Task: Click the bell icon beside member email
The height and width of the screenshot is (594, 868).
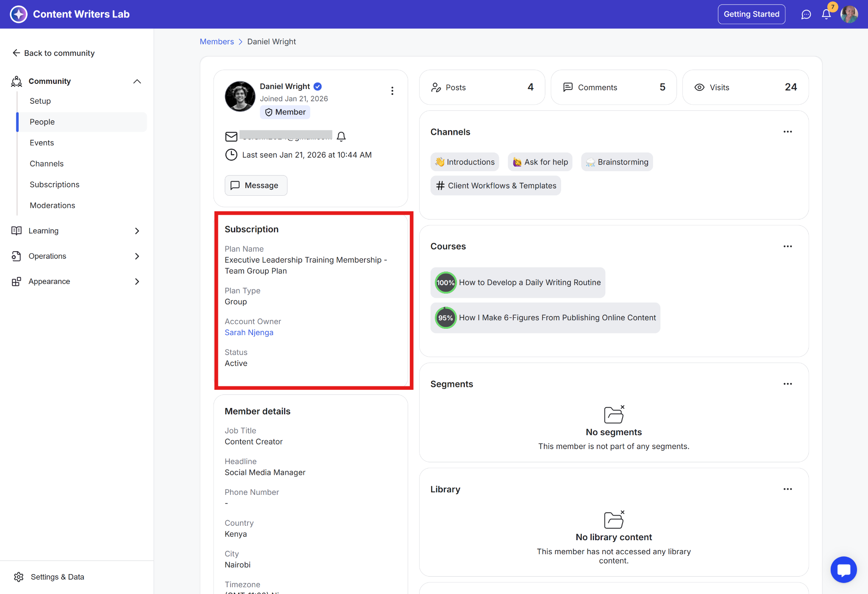Action: [341, 136]
